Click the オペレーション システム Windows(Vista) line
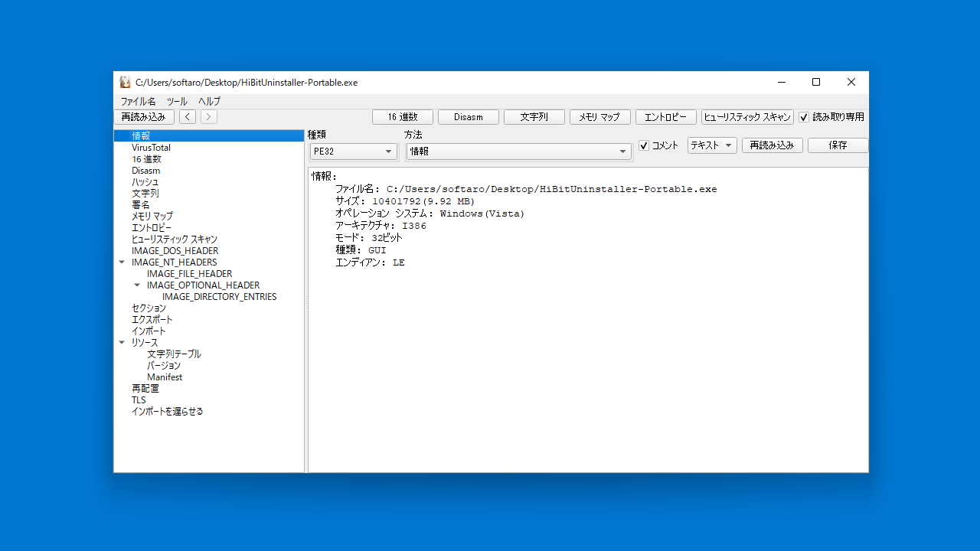This screenshot has width=980, height=551. click(430, 214)
